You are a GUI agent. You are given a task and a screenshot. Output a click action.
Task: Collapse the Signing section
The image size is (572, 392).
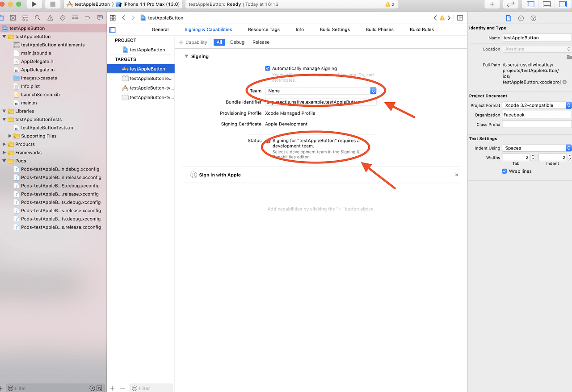(x=186, y=56)
